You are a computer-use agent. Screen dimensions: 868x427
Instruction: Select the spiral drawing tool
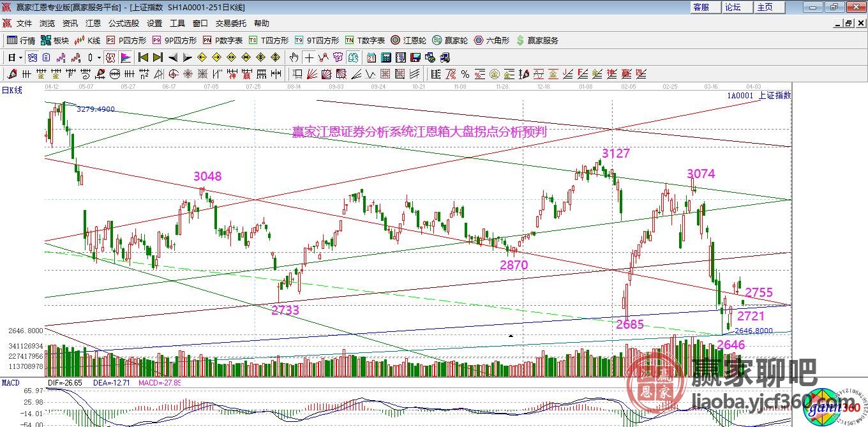coord(173,74)
